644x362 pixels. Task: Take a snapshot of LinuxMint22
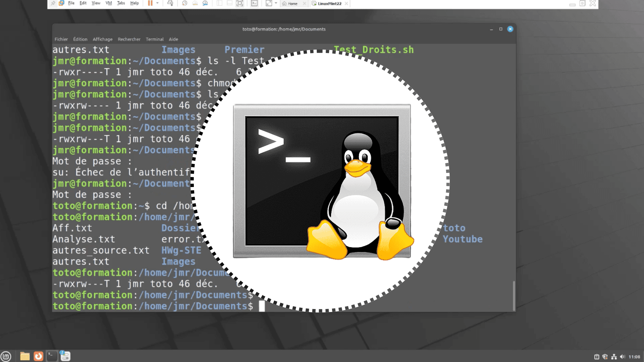(x=185, y=3)
